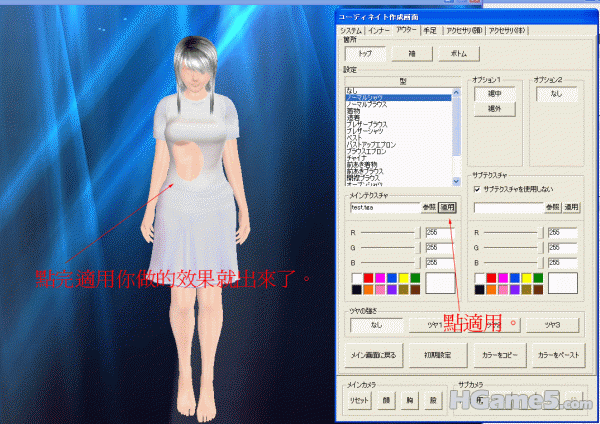Select the 袖 (sleeve) part button

coord(410,54)
